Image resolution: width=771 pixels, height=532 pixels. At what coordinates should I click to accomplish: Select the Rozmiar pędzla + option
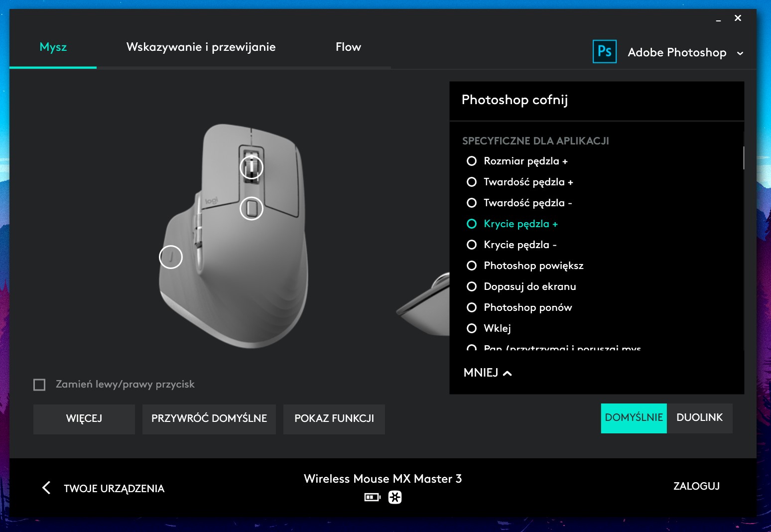point(517,161)
